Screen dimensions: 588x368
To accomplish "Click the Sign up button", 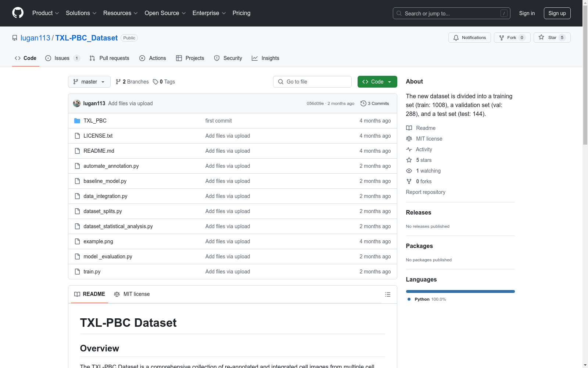I will click(x=557, y=13).
